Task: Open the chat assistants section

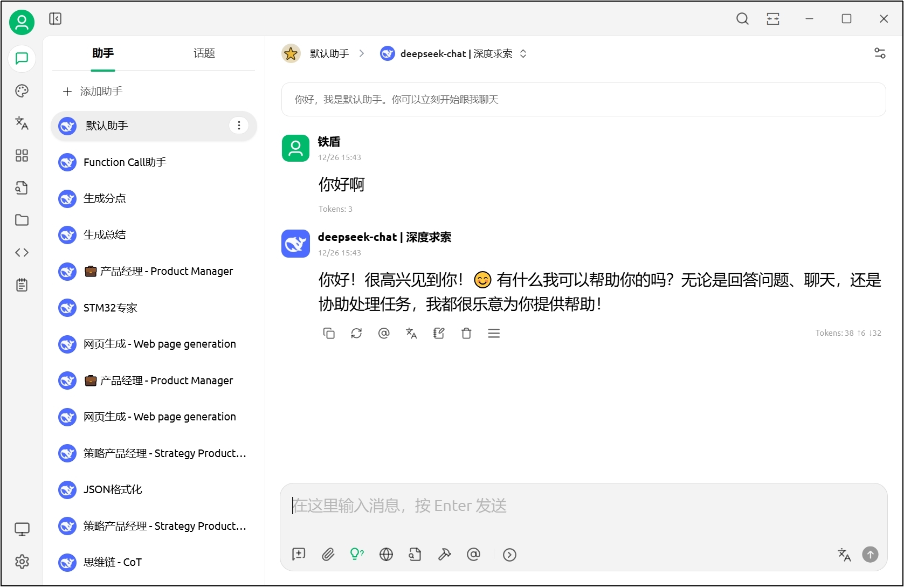Action: pos(22,58)
